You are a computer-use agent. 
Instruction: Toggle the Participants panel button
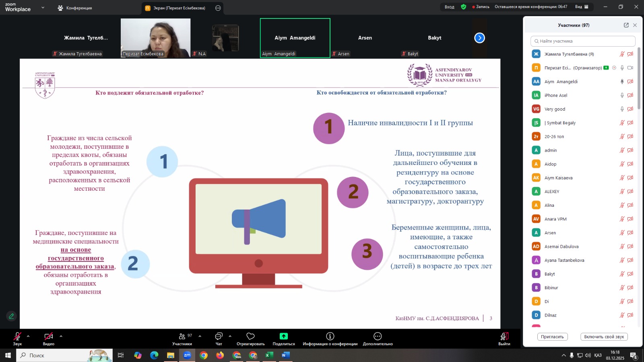[182, 336]
